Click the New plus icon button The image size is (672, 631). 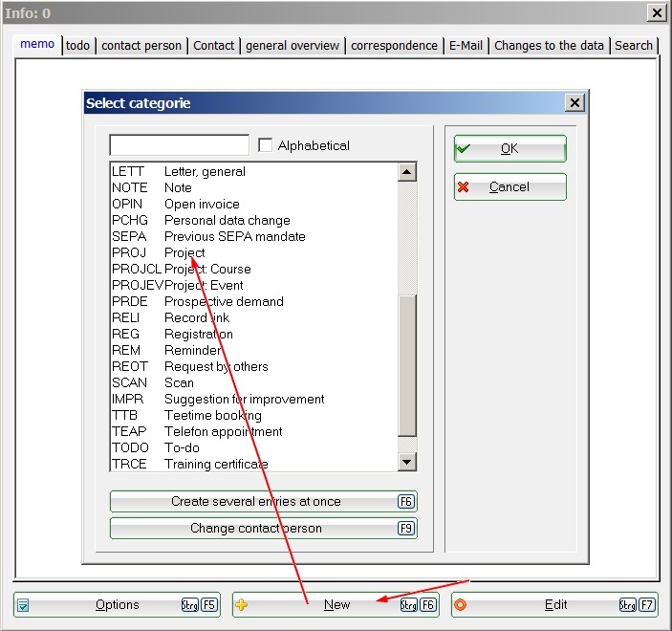click(336, 605)
